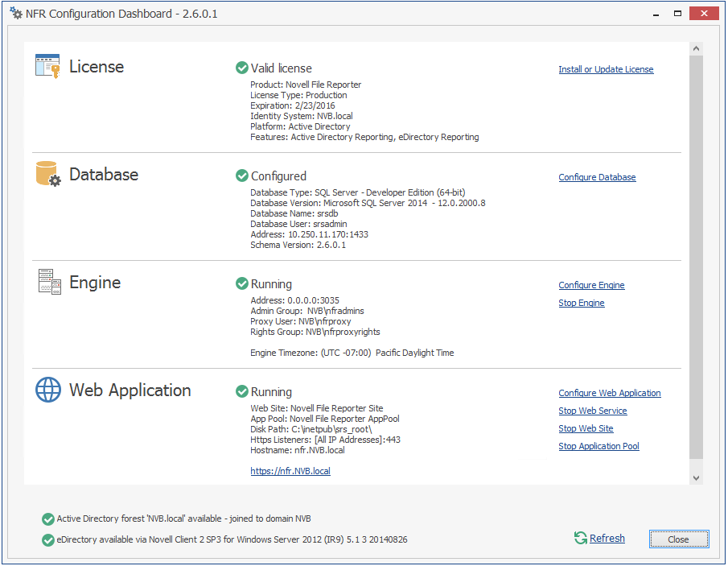Stop the Engine service
Viewport: 728px width, 566px height.
tap(581, 303)
